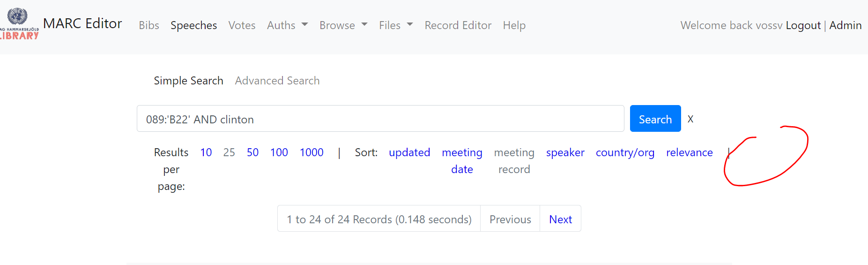Show 10 results per page
868x265 pixels.
pyautogui.click(x=206, y=152)
